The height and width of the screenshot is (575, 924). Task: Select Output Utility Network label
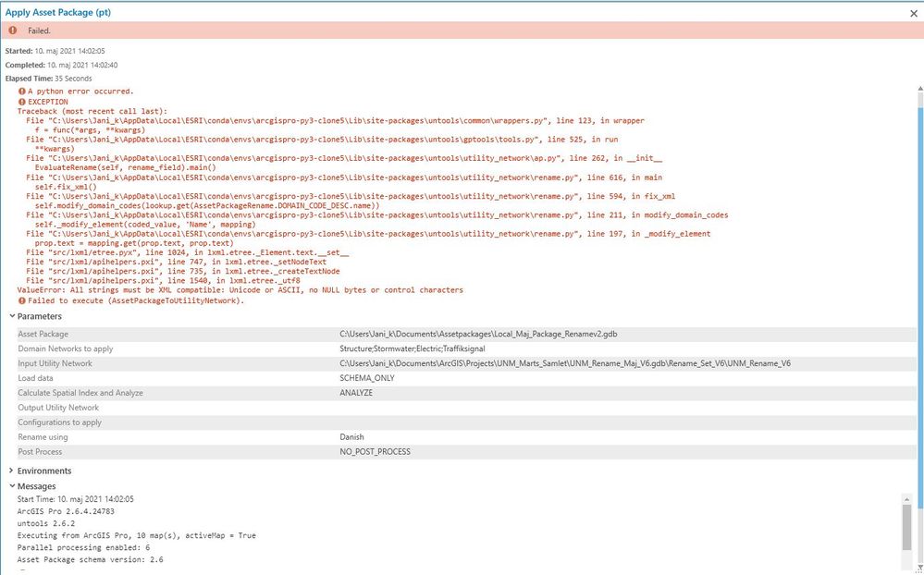(x=58, y=408)
